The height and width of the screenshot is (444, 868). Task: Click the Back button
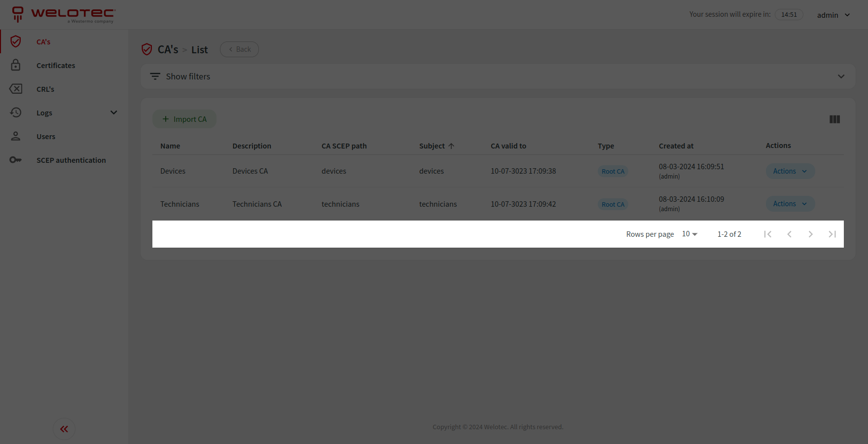click(239, 49)
